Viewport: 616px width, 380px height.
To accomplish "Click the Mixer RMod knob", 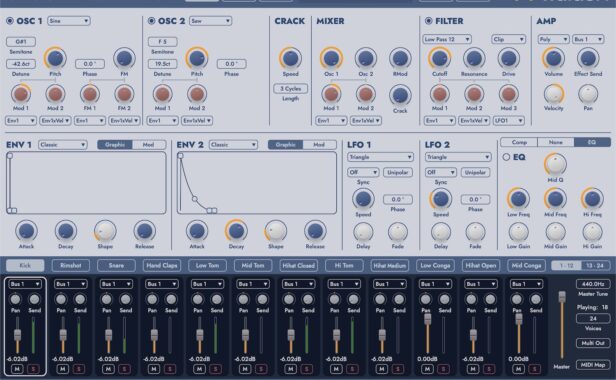I will 400,58.
